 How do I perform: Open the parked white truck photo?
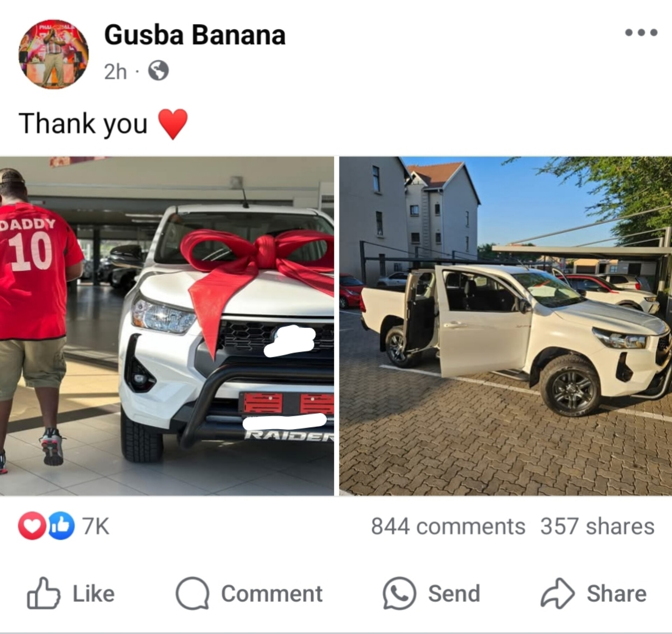pos(505,326)
